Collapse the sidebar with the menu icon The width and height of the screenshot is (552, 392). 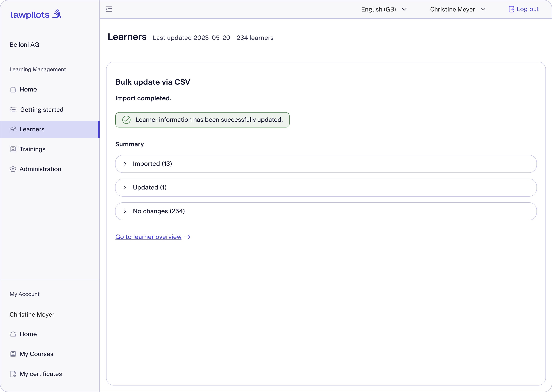point(109,9)
